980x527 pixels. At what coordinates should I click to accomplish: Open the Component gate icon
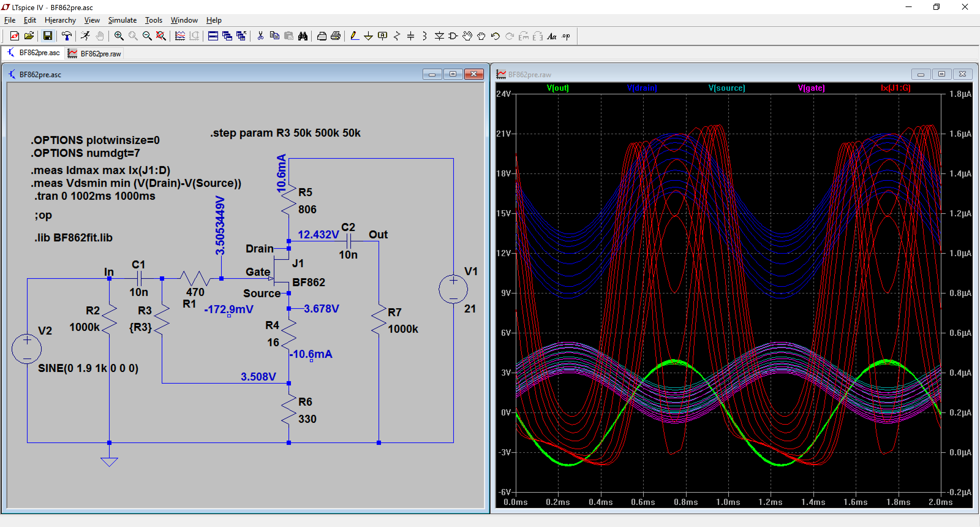tap(453, 36)
